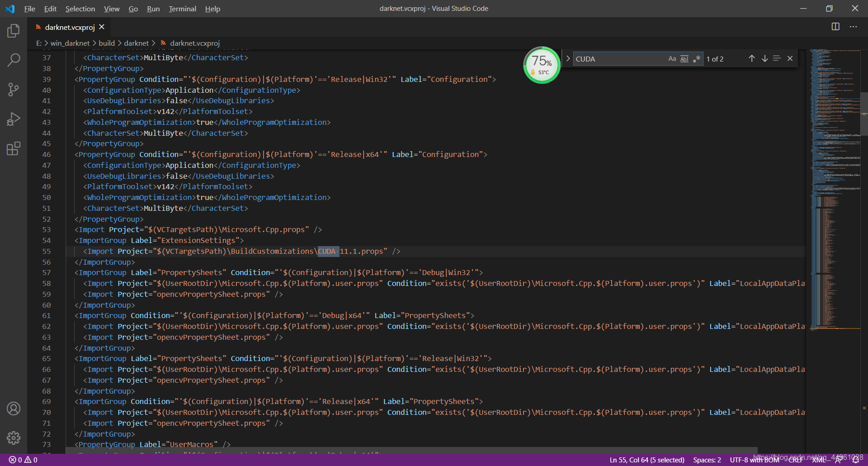Viewport: 868px width, 466px height.
Task: Click UserMacros PropertyGroup on line 73
Action: (x=153, y=444)
